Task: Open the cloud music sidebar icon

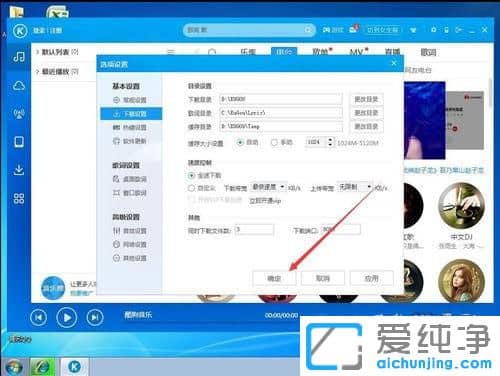Action: click(x=19, y=86)
